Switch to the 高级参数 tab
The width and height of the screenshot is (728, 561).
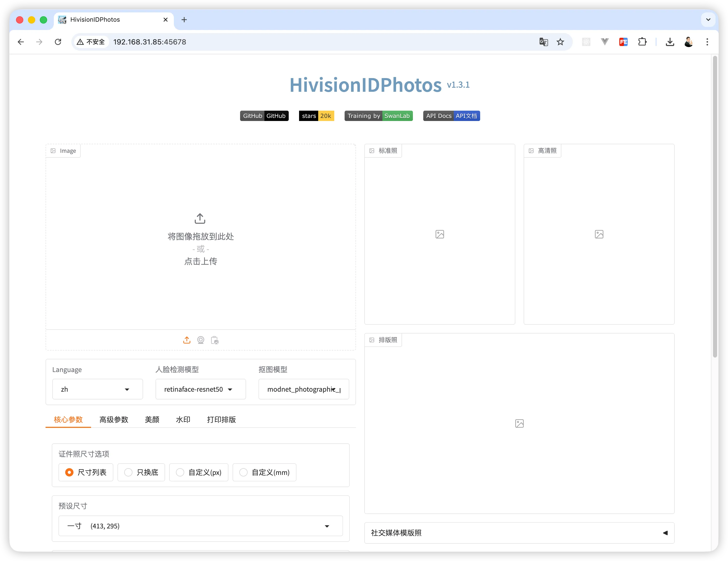(114, 419)
